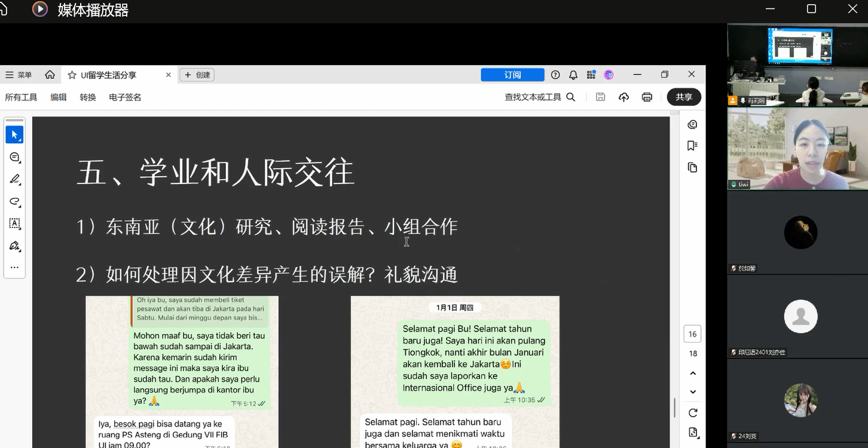Click the current page number 16 box
The image size is (868, 448).
click(x=693, y=335)
